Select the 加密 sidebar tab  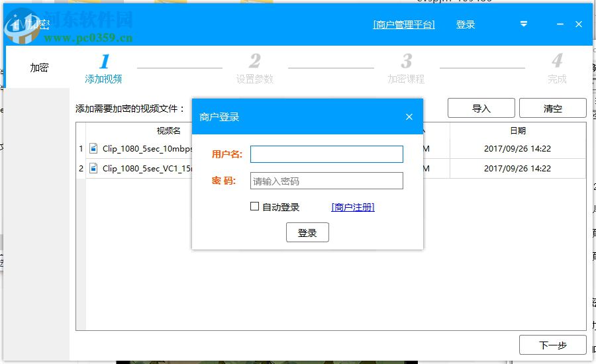click(39, 68)
